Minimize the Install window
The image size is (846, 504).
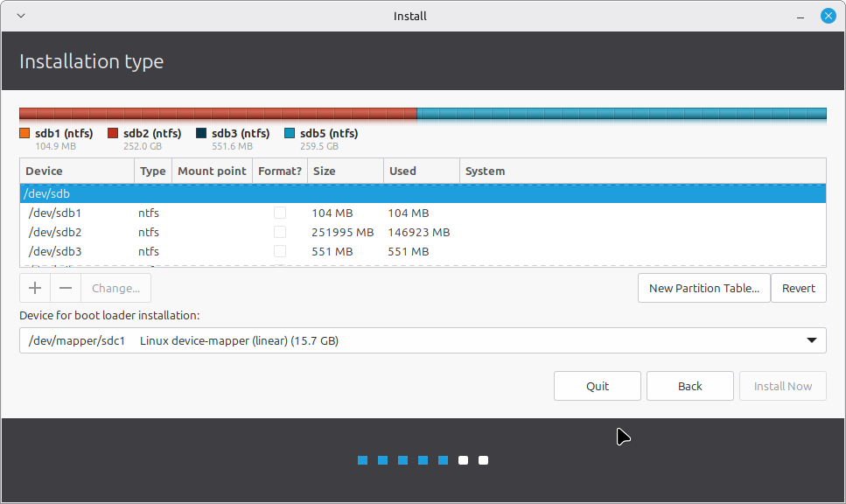tap(801, 17)
